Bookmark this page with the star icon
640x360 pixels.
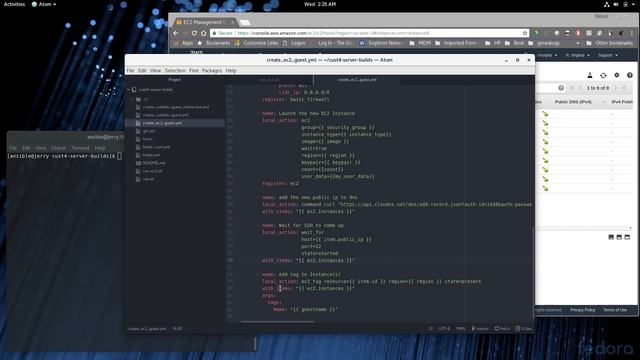(x=525, y=33)
